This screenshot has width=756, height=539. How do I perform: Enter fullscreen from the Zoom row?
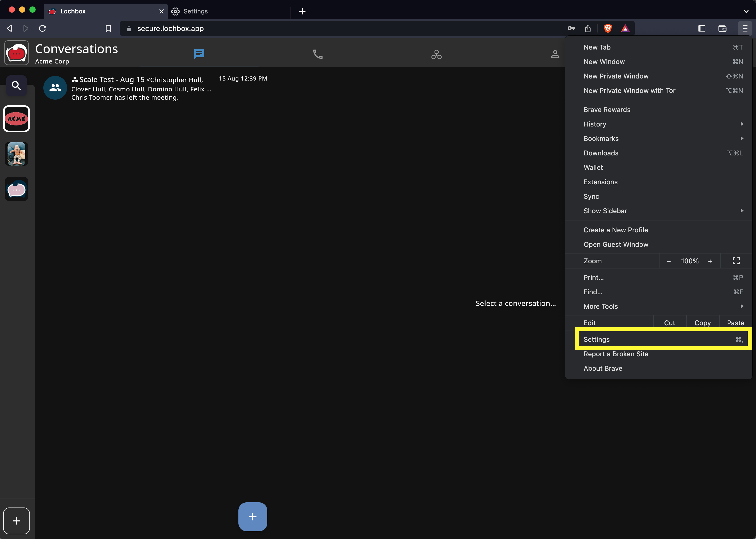[736, 261]
